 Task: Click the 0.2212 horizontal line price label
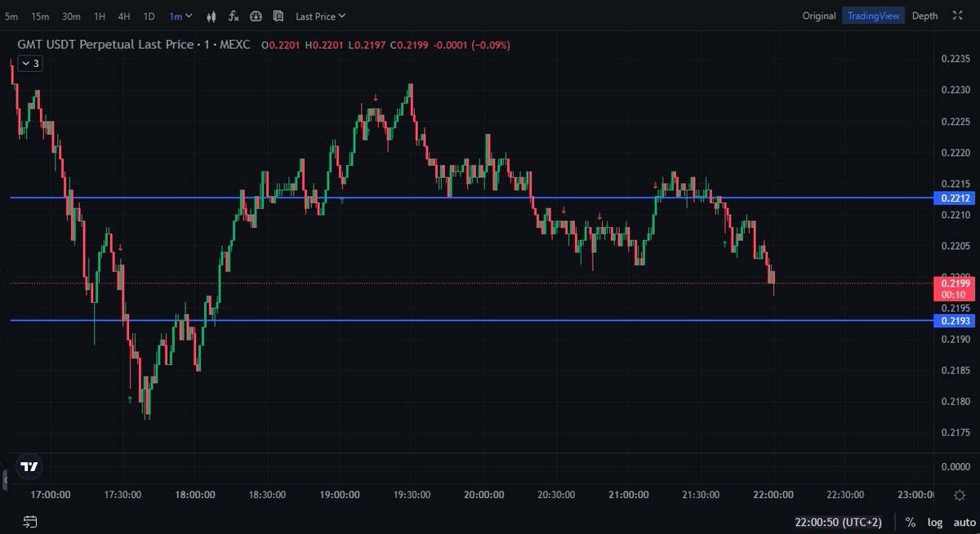click(955, 198)
